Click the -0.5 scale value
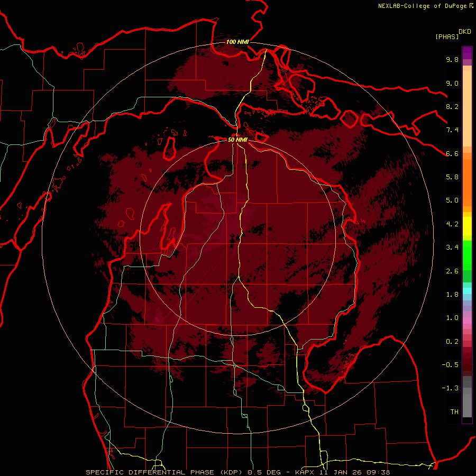Image resolution: width=476 pixels, height=476 pixels. pos(450,365)
